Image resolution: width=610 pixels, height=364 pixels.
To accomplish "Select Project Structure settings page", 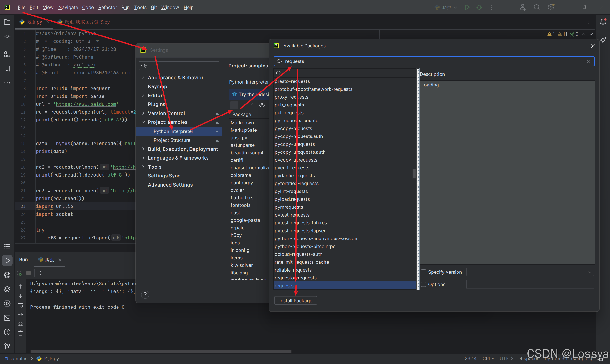I will 172,140.
